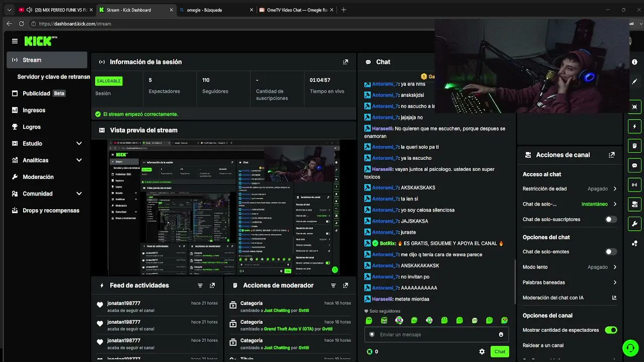Pop out the Feed de actividades panel
This screenshot has width=644, height=362.
[212, 286]
